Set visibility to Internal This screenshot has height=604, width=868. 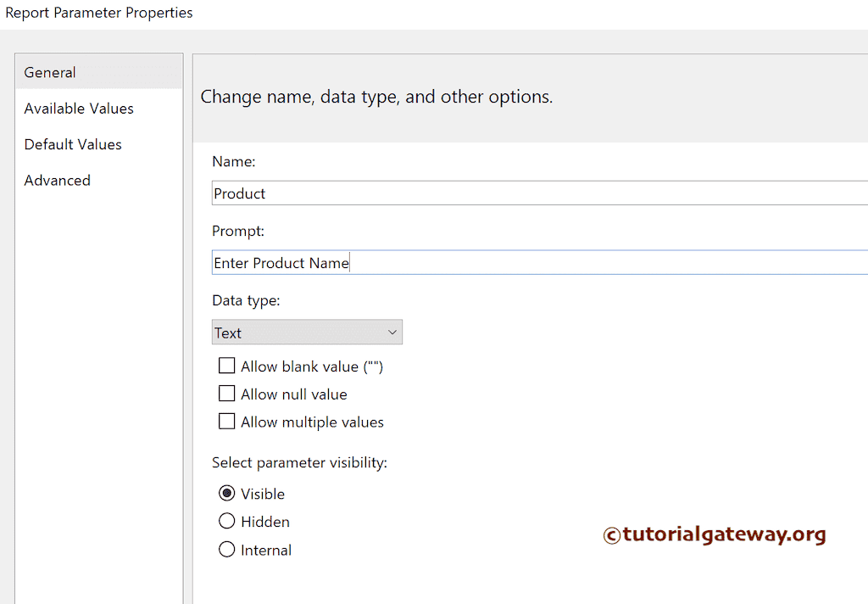tap(227, 550)
